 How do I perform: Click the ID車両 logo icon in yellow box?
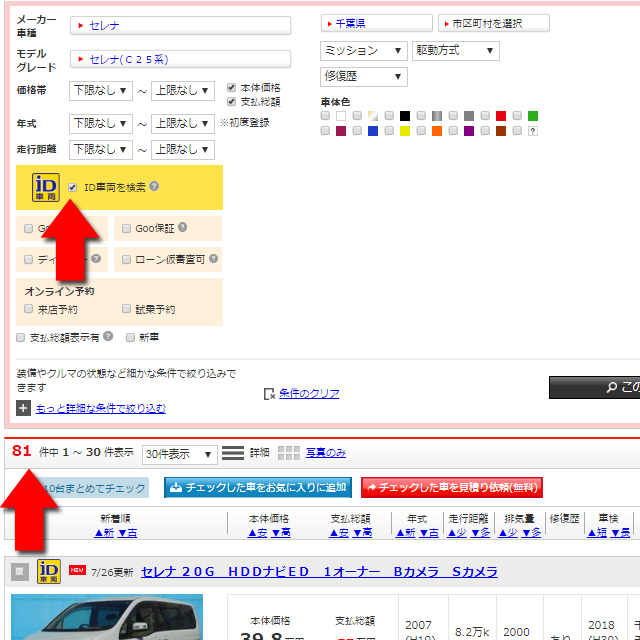(x=46, y=187)
